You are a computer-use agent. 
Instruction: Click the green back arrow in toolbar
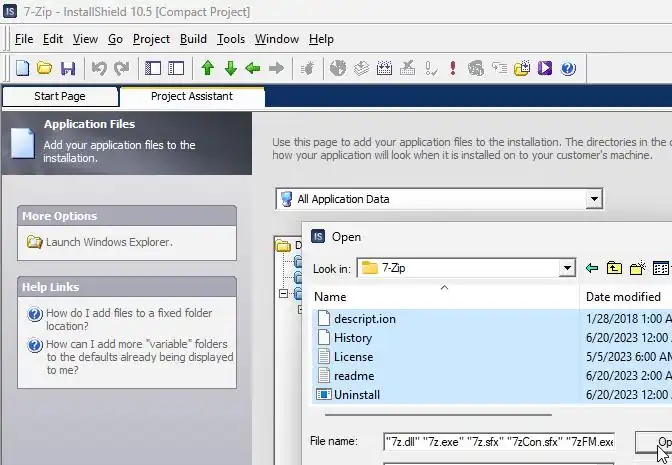(253, 68)
